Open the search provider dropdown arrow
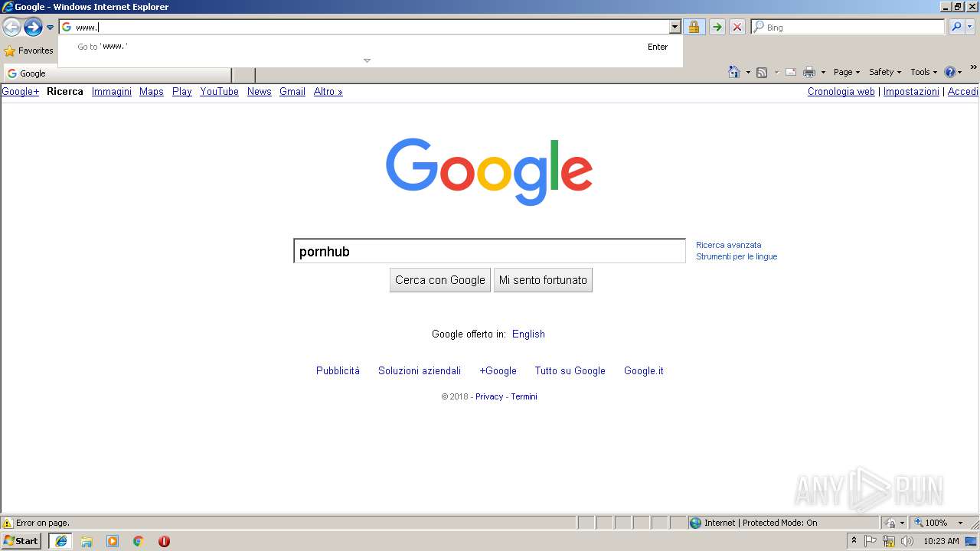This screenshot has height=551, width=980. (x=970, y=27)
